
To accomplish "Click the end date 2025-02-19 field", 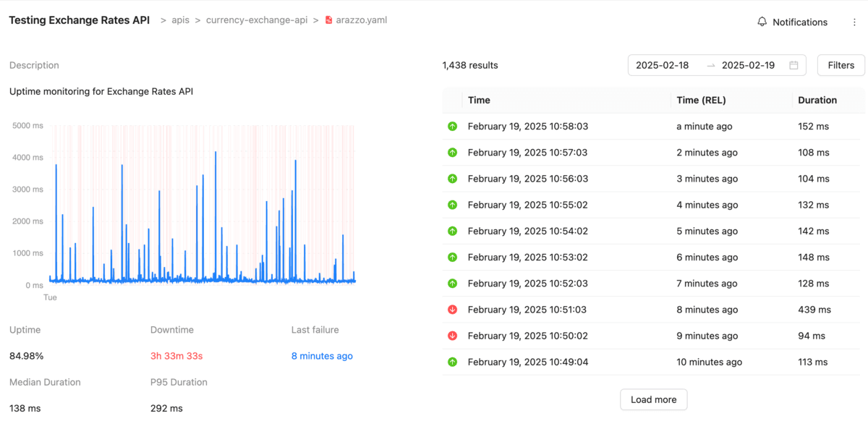I will pyautogui.click(x=748, y=65).
